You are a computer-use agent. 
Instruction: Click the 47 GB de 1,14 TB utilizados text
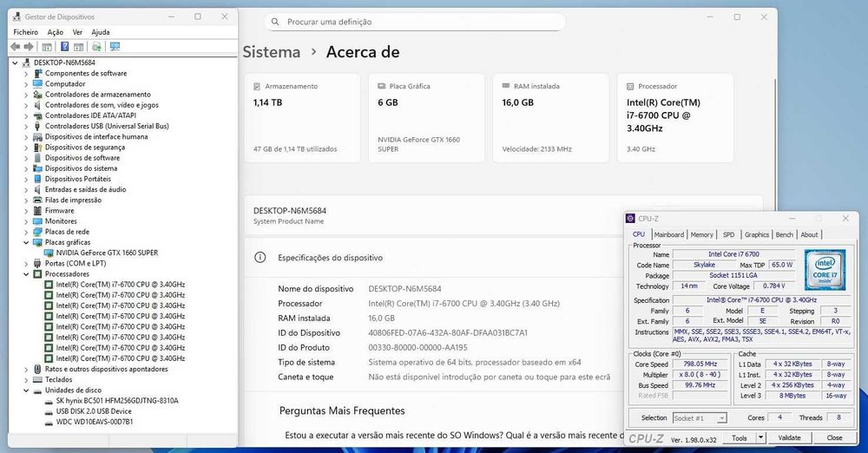[x=295, y=149]
